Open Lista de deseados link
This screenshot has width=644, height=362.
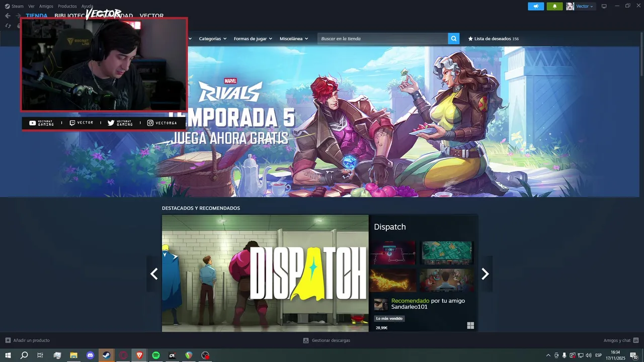[x=493, y=39]
